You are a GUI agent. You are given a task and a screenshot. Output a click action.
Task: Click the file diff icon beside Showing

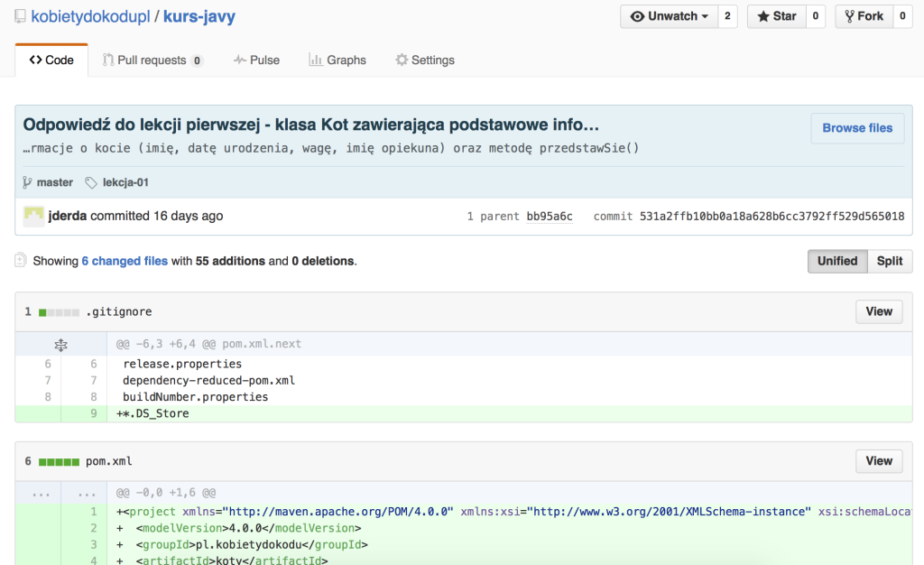click(x=21, y=261)
